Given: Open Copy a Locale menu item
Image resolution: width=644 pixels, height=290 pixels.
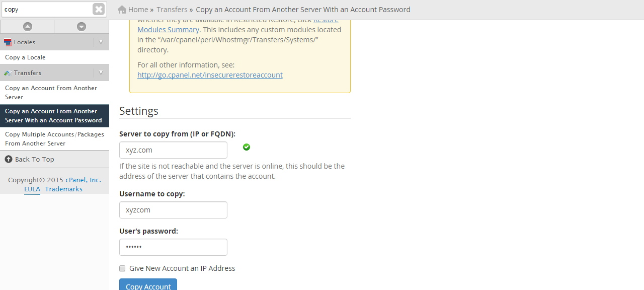Looking at the screenshot, I should click(25, 57).
